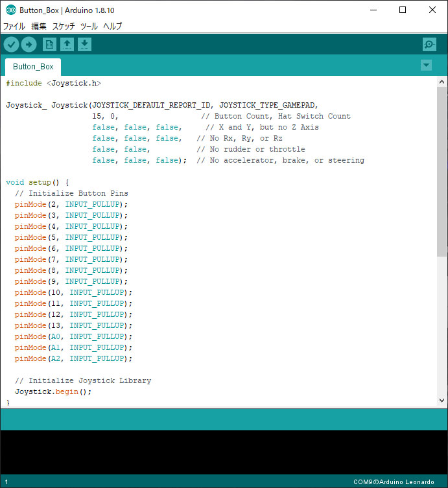Click the Verify (checkmark) button
The image size is (448, 488).
[12, 44]
